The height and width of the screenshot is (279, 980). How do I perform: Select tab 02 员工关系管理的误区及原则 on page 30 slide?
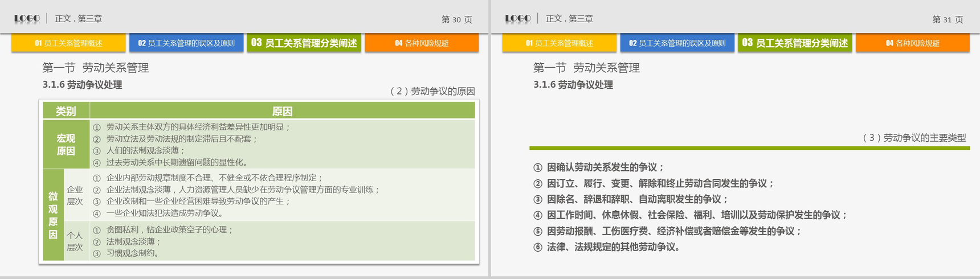[x=186, y=43]
